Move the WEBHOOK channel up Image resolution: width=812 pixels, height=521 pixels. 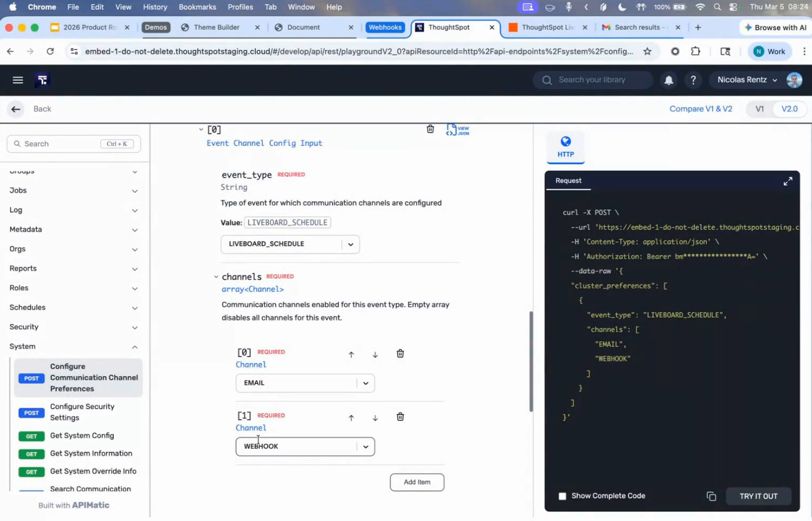tap(351, 418)
